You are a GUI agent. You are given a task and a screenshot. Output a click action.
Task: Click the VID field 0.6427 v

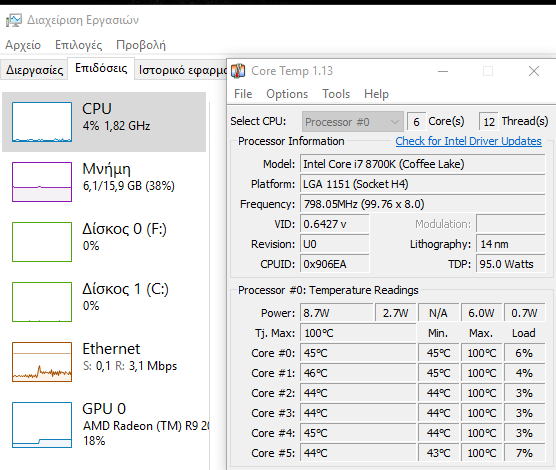click(335, 224)
